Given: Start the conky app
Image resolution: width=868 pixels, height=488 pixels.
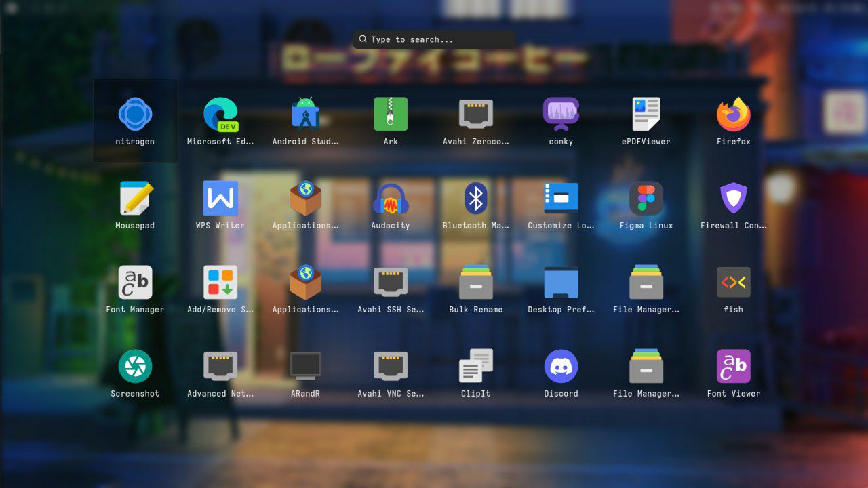Looking at the screenshot, I should click(x=561, y=121).
